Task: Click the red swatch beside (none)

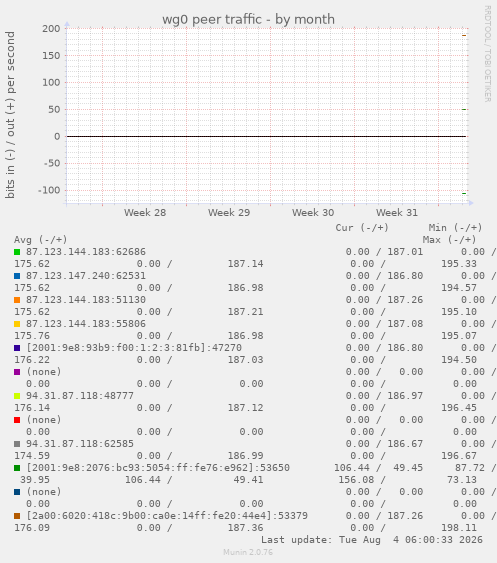Action: tap(17, 420)
